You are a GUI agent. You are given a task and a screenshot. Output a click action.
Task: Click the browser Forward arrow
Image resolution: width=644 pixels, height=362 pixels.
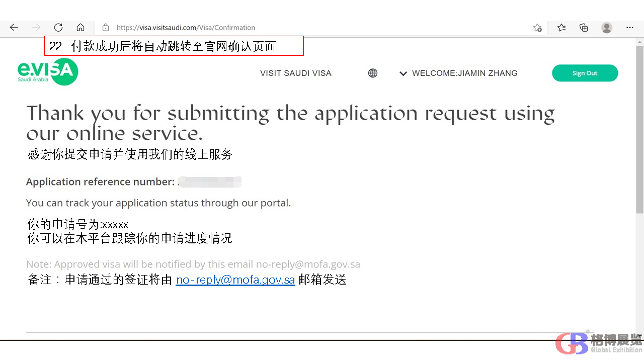pyautogui.click(x=36, y=28)
